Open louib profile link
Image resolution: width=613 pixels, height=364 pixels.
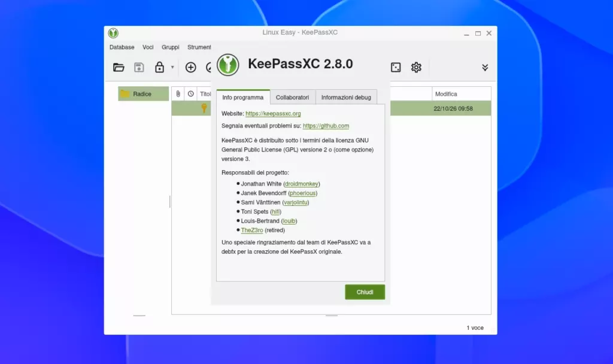pos(289,221)
